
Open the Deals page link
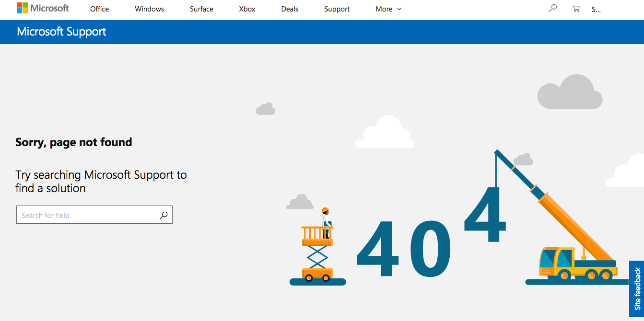[290, 9]
